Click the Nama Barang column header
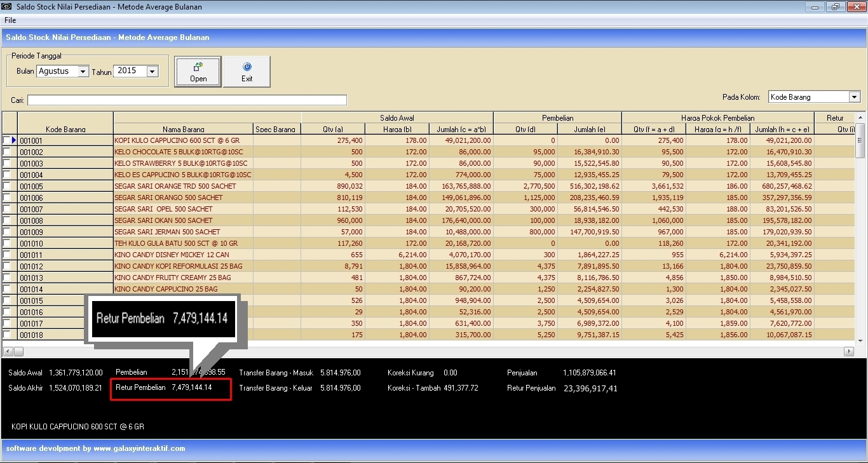The image size is (868, 463). [x=183, y=129]
